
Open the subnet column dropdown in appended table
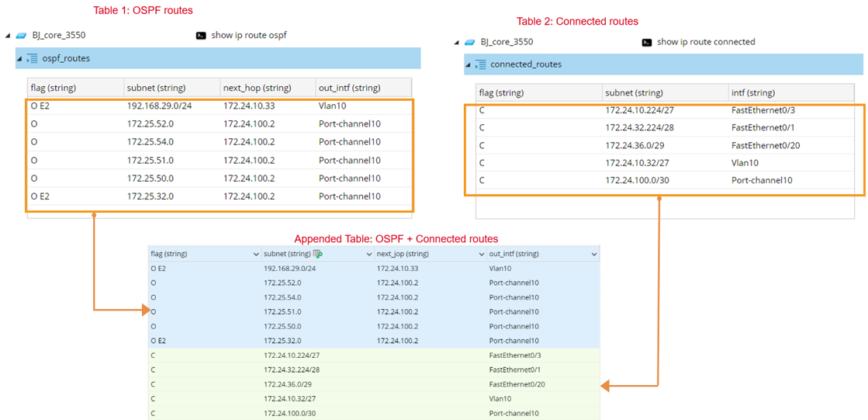pos(368,255)
